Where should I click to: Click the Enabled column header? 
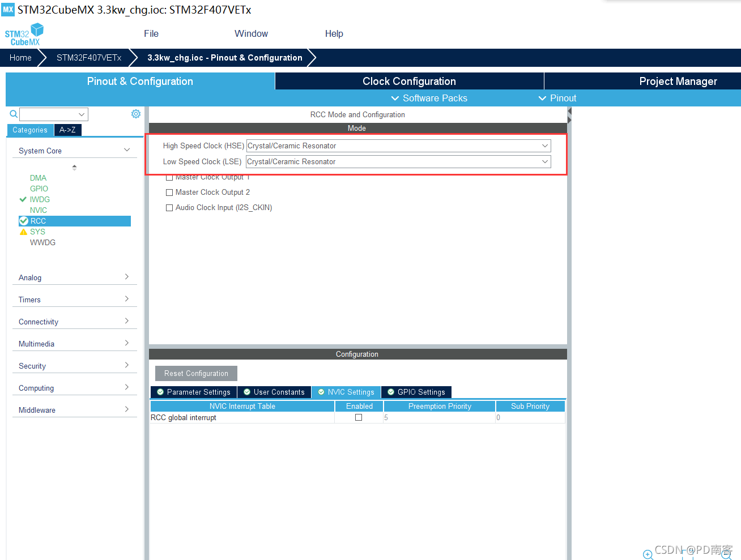359,406
